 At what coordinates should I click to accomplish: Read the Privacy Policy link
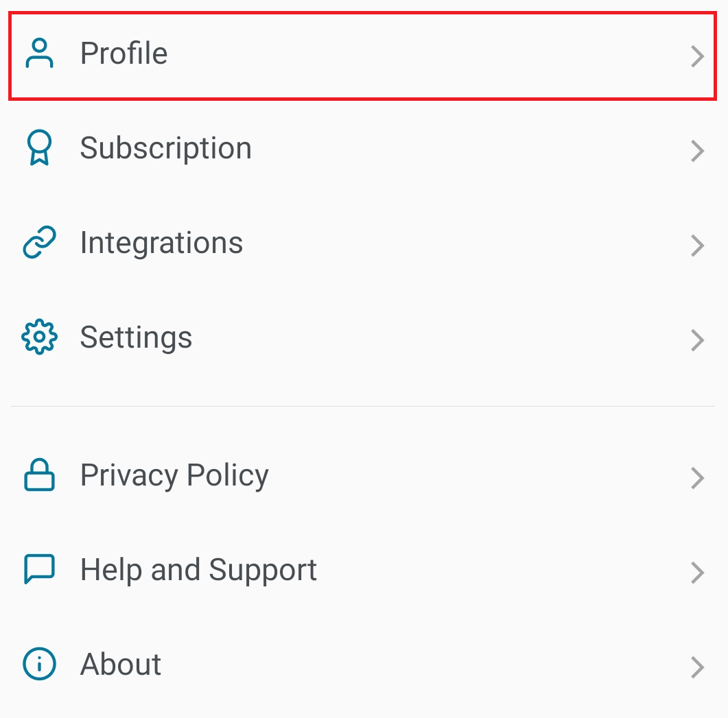coord(174,475)
